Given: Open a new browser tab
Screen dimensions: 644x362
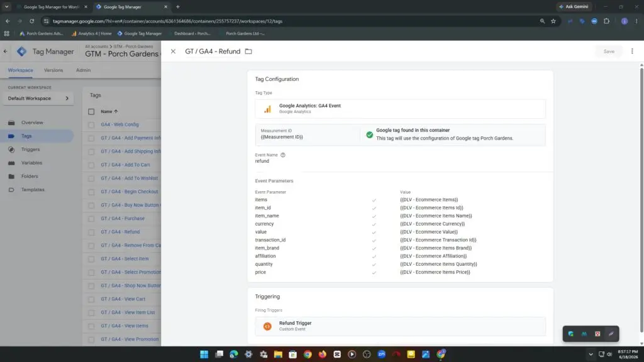Looking at the screenshot, I should 178,6.
